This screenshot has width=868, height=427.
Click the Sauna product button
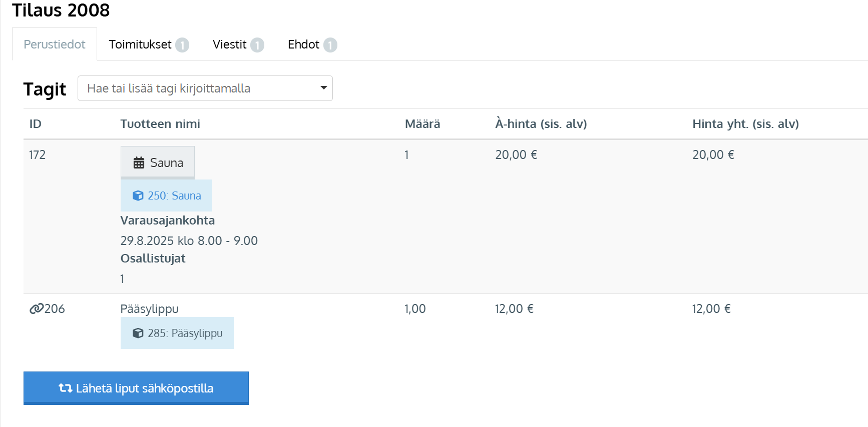(x=158, y=162)
